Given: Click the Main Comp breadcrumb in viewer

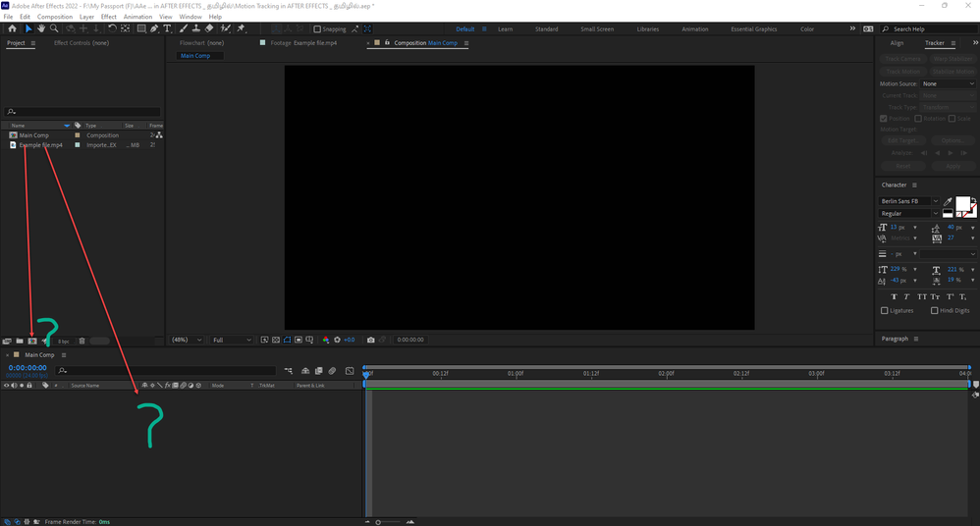Looking at the screenshot, I should [195, 56].
